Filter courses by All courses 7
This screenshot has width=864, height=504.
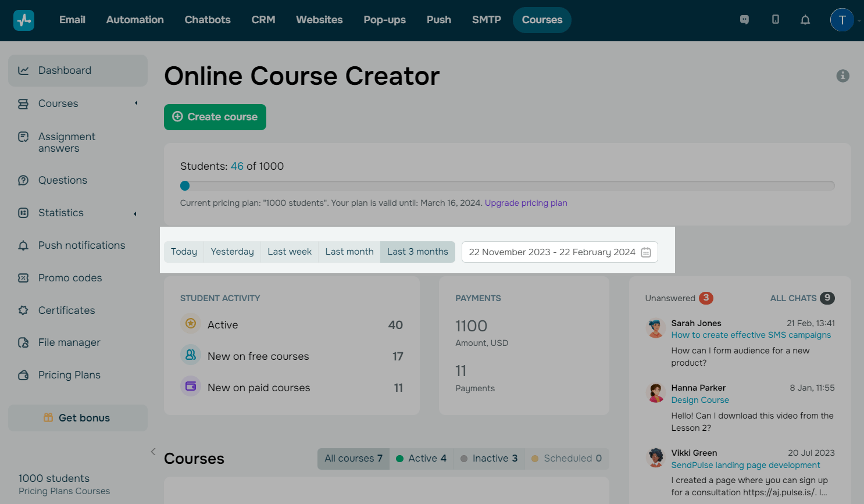(354, 459)
